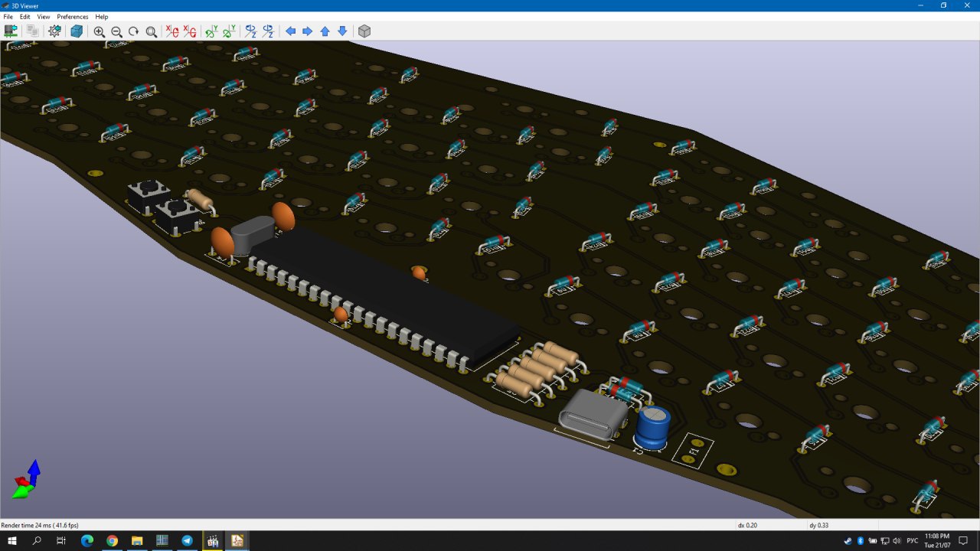Rotate Y counterclockwise toolbar icon
The image size is (980, 551).
point(229,31)
